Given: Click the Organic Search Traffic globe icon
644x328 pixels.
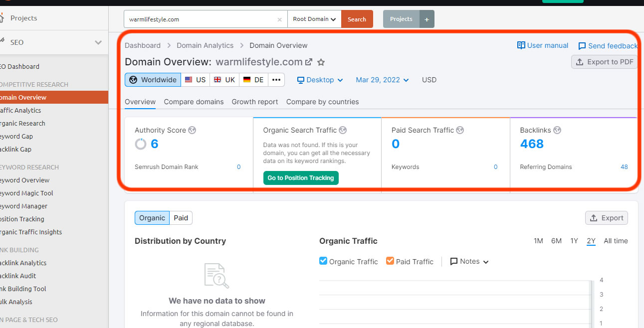Looking at the screenshot, I should pos(343,130).
